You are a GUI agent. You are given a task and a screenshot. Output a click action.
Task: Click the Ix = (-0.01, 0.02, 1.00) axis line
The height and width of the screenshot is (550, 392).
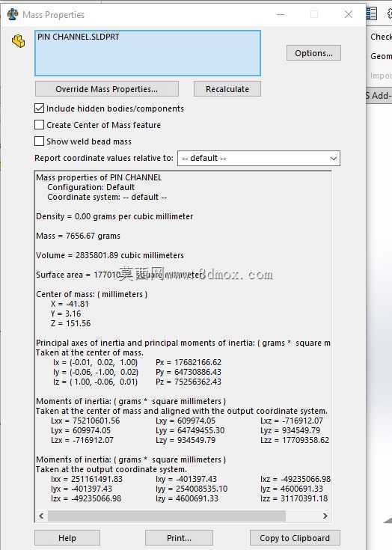[95, 362]
